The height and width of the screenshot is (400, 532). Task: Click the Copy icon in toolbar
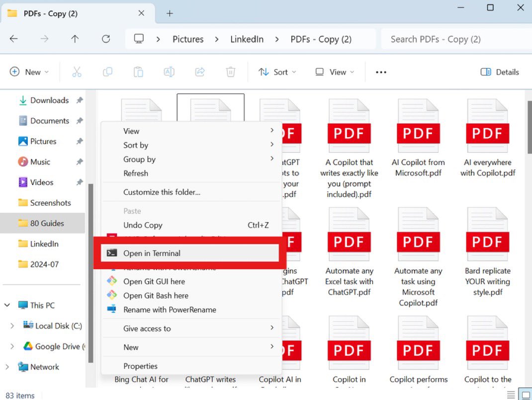(x=107, y=72)
